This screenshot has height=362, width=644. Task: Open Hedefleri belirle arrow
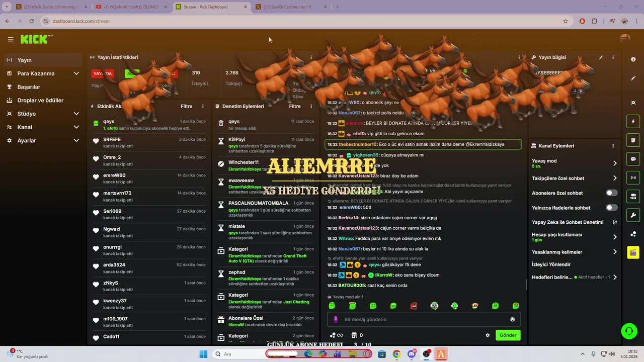[615, 277]
